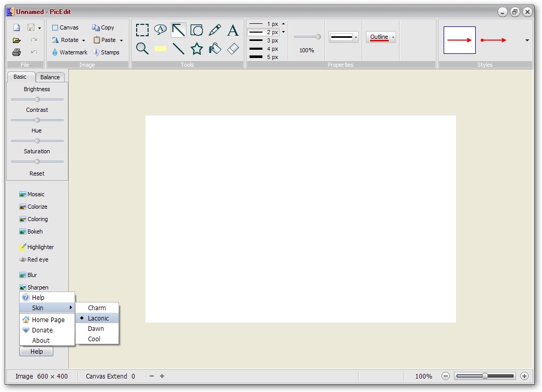Select the Arrow drawing tool
The image size is (542, 392).
pos(179,30)
